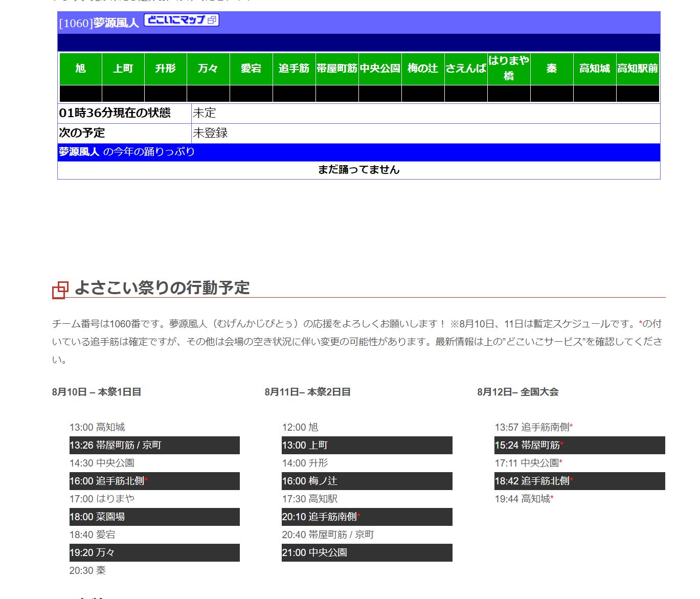The image size is (700, 599).
Task: Click the 20:40 帯屋町筋 / 京町 row
Action: (x=367, y=535)
